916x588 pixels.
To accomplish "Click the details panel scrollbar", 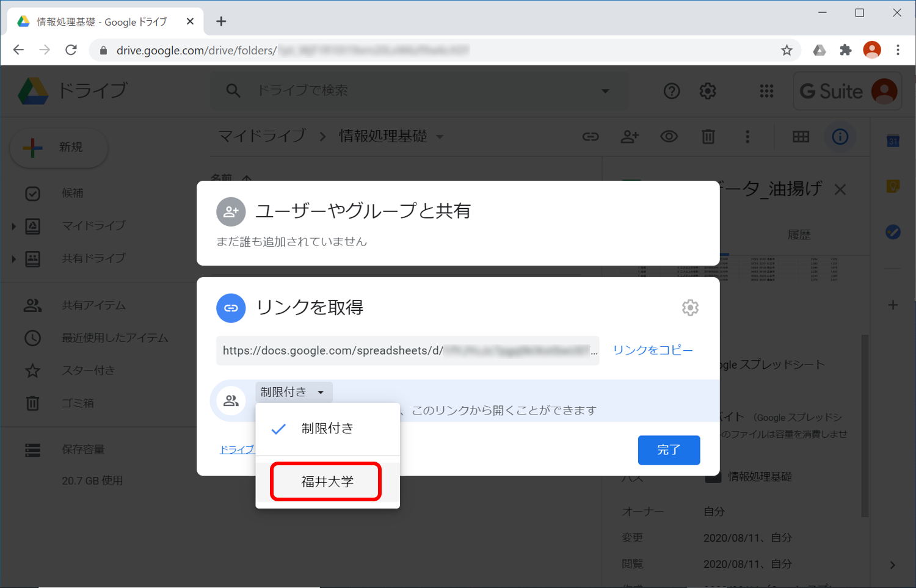I will (865, 426).
